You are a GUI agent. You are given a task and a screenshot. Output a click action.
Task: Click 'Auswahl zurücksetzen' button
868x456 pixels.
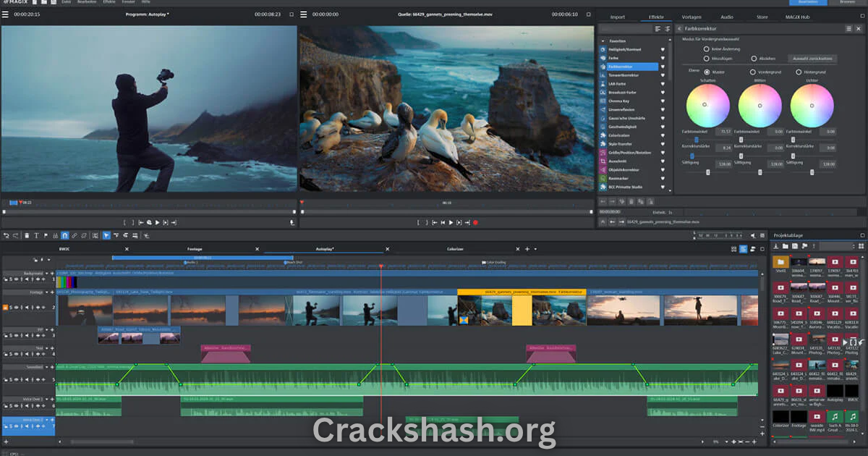click(812, 59)
